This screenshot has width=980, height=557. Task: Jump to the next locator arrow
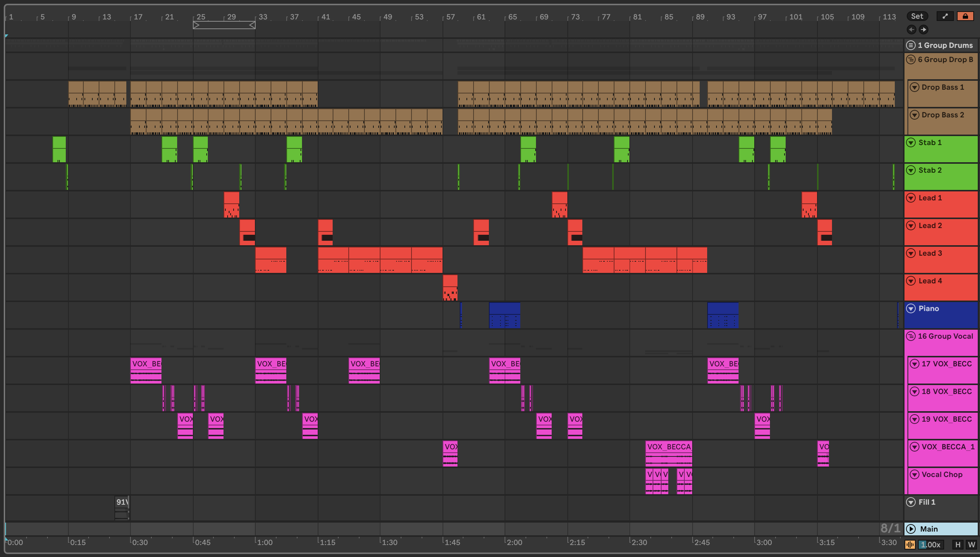(x=924, y=30)
